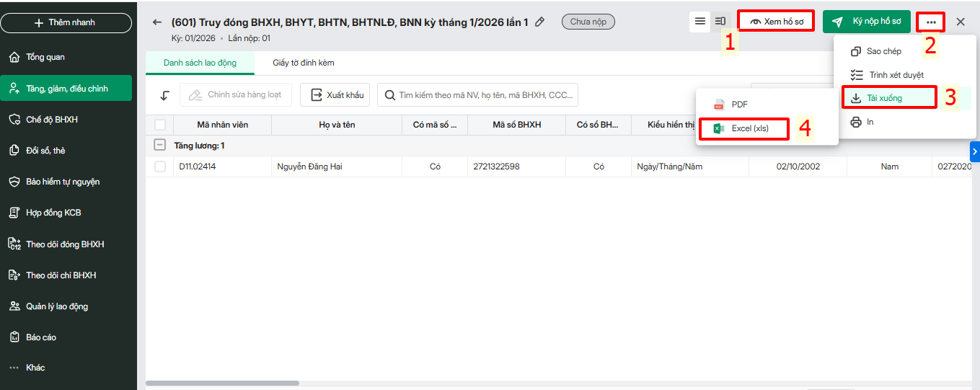Switch to the list view icon
The height and width of the screenshot is (390, 980).
coord(699,22)
